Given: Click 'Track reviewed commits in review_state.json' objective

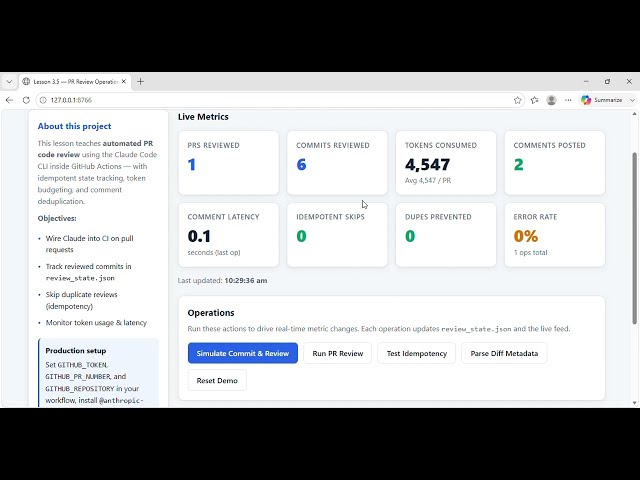Looking at the screenshot, I should click(88, 272).
